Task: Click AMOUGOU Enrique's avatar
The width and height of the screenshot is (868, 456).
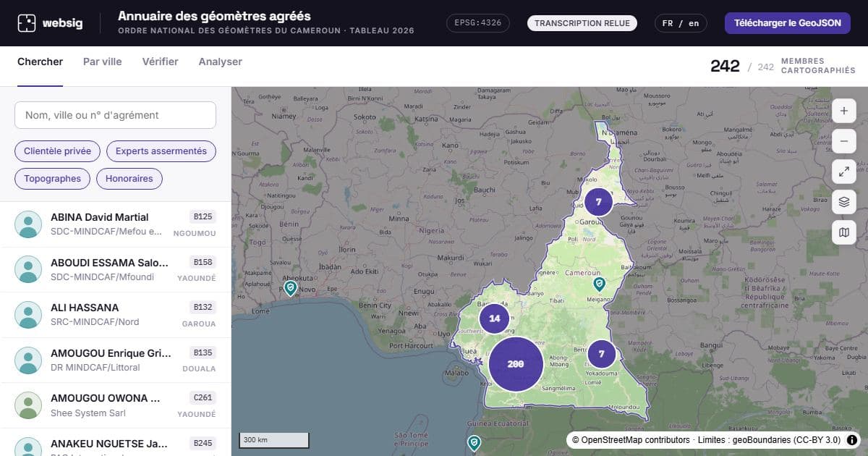Action: coord(28,360)
